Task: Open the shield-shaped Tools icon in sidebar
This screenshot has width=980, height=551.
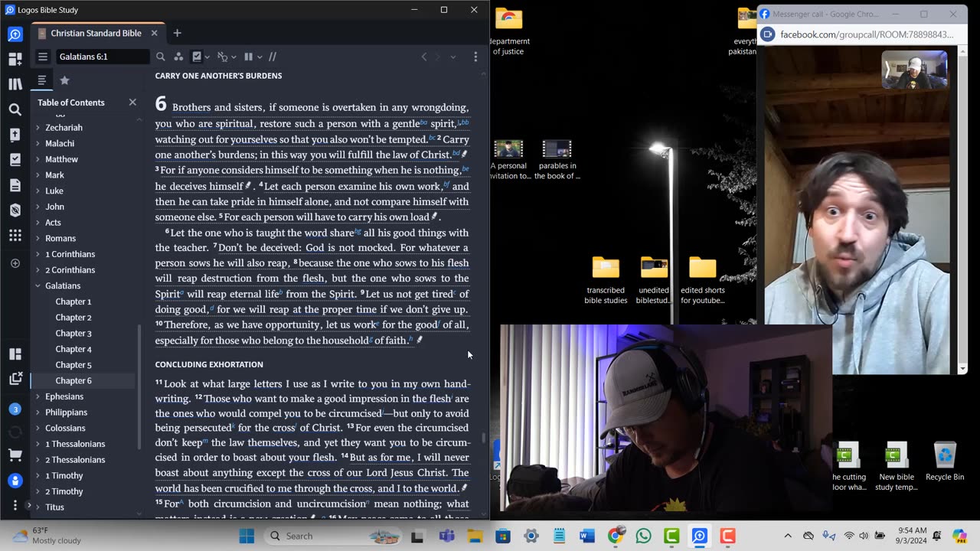Action: pos(15,210)
